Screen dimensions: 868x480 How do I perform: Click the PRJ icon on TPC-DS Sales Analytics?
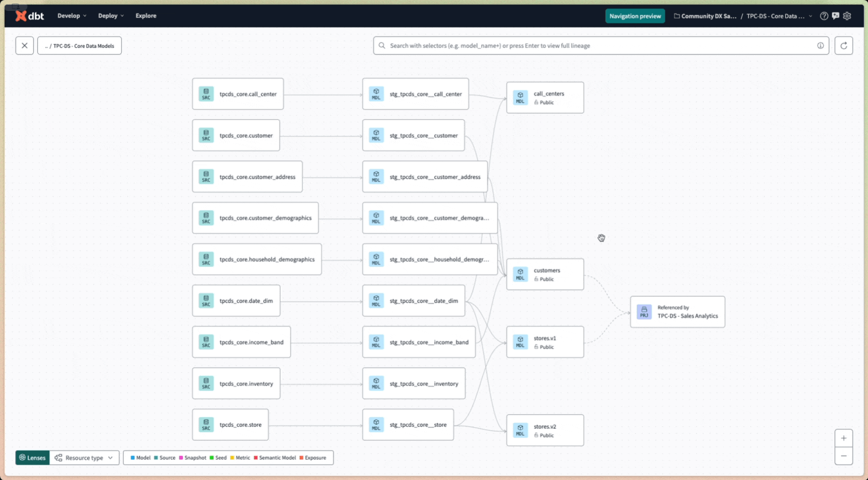pyautogui.click(x=644, y=312)
